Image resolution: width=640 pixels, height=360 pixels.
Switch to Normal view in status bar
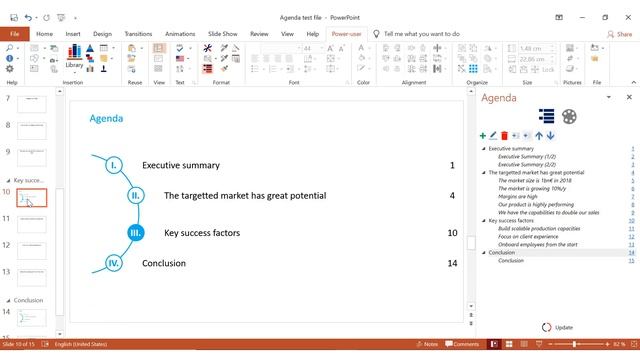click(x=494, y=344)
